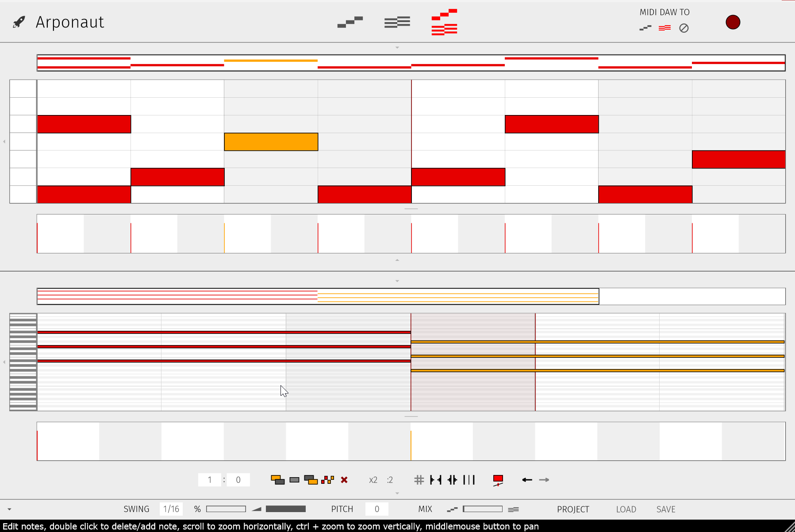Image resolution: width=795 pixels, height=532 pixels.
Task: Delete all notes with the red X icon
Action: [344, 480]
